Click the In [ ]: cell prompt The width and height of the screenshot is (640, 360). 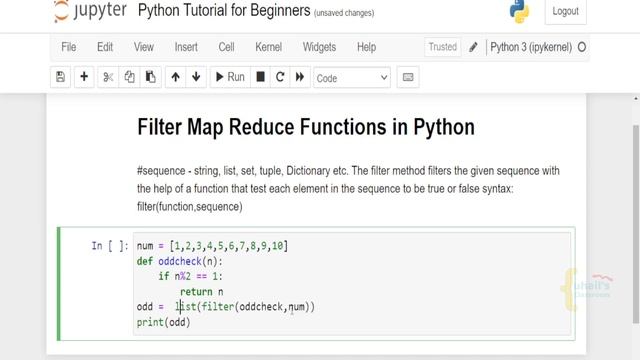tap(110, 246)
